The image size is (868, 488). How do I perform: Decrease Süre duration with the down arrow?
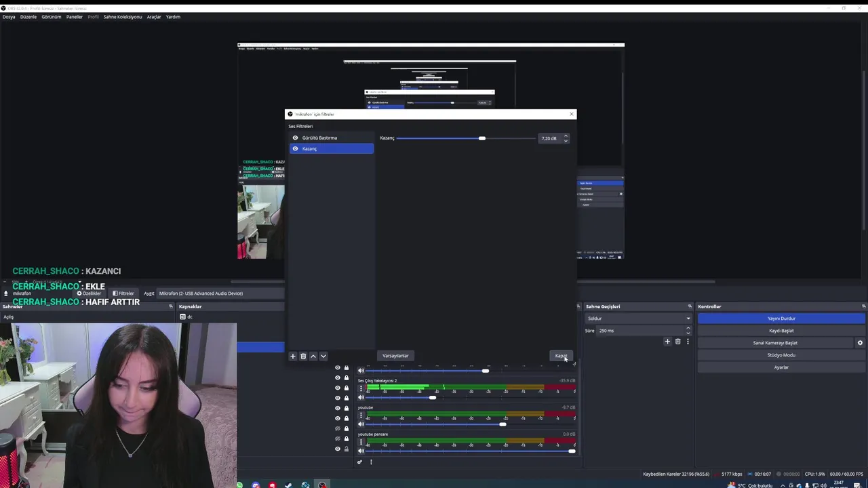pyautogui.click(x=688, y=333)
